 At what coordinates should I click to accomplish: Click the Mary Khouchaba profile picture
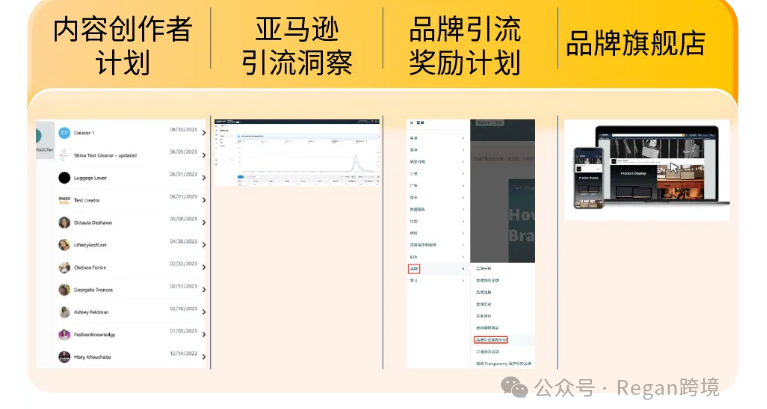click(x=64, y=356)
